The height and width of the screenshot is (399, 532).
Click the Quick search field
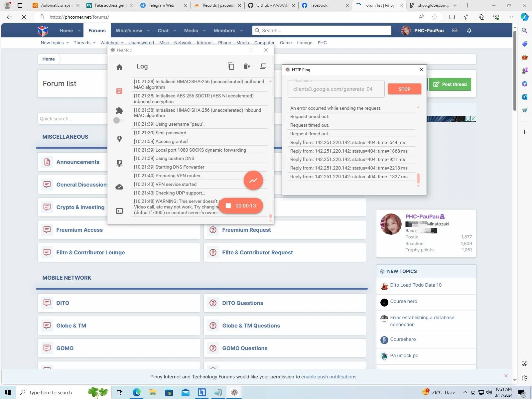pos(72,119)
